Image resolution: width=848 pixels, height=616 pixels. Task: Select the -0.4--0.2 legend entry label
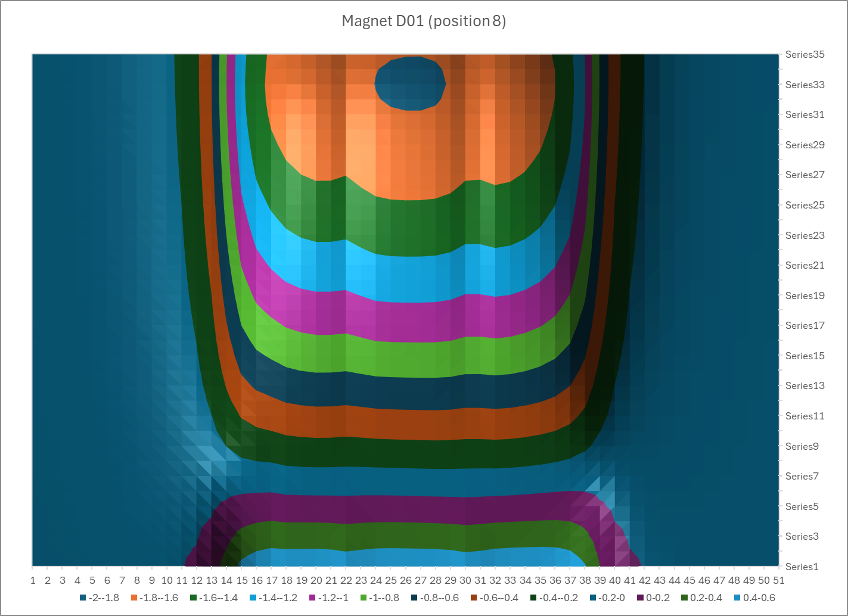(x=558, y=598)
